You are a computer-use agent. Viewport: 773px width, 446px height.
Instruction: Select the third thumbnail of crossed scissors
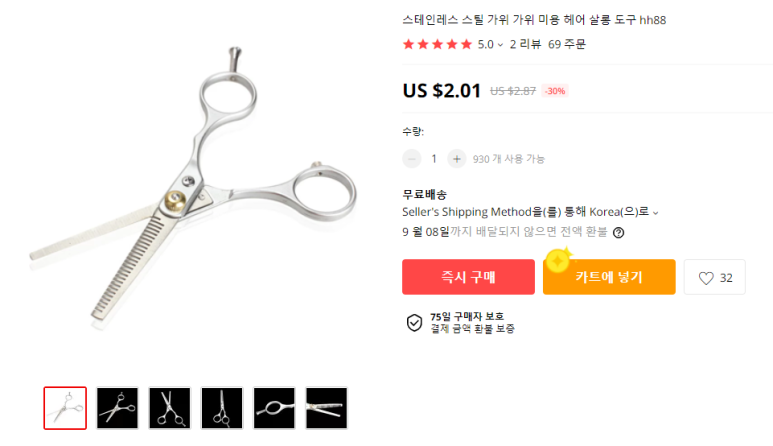click(170, 408)
